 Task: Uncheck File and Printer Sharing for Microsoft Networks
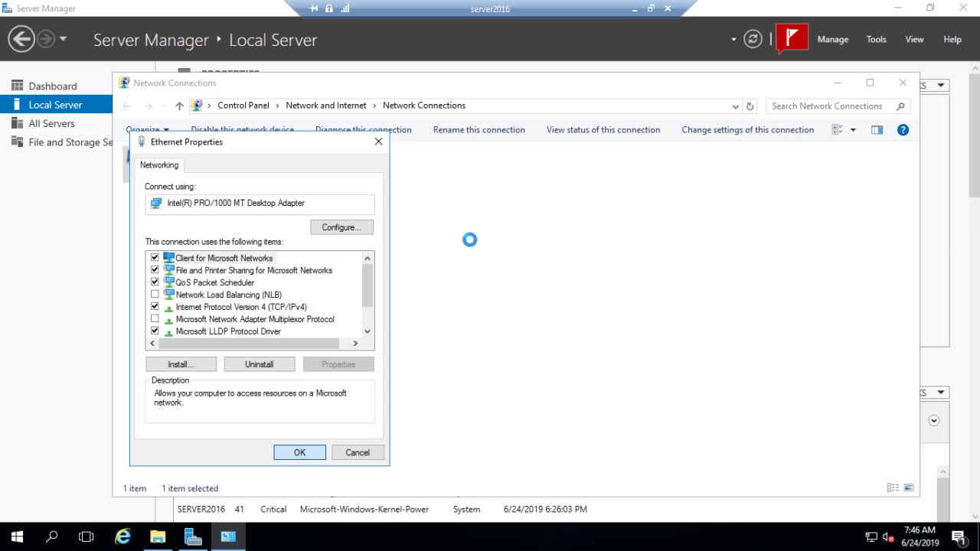[x=155, y=270]
